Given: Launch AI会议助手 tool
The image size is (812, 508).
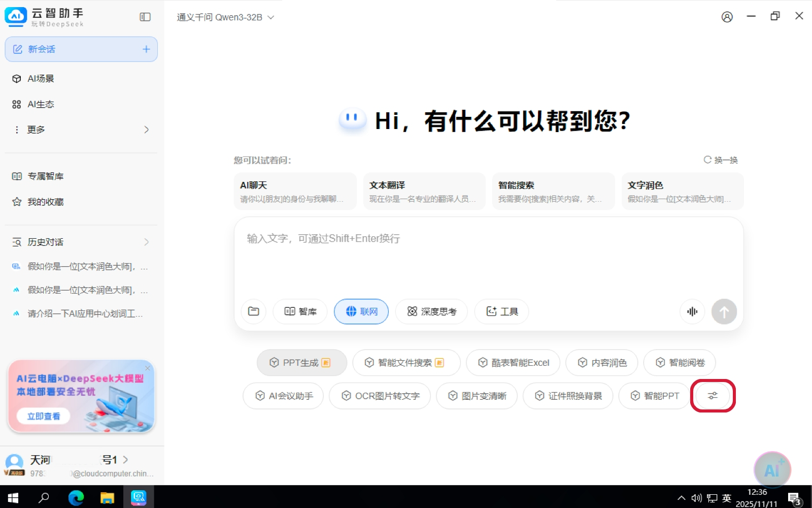Looking at the screenshot, I should click(283, 396).
